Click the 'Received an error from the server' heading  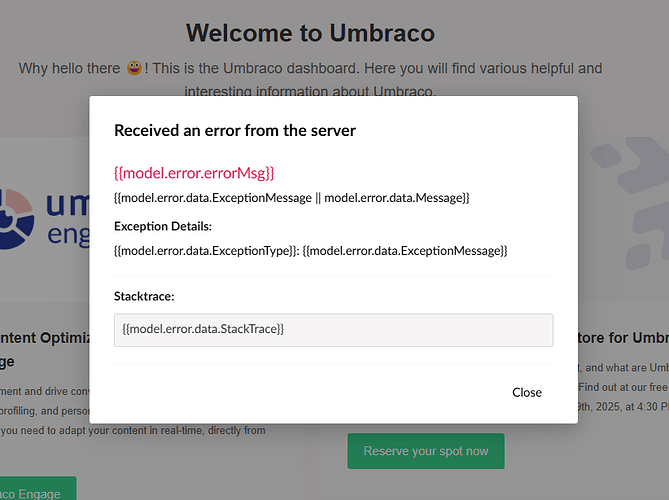[x=235, y=131]
